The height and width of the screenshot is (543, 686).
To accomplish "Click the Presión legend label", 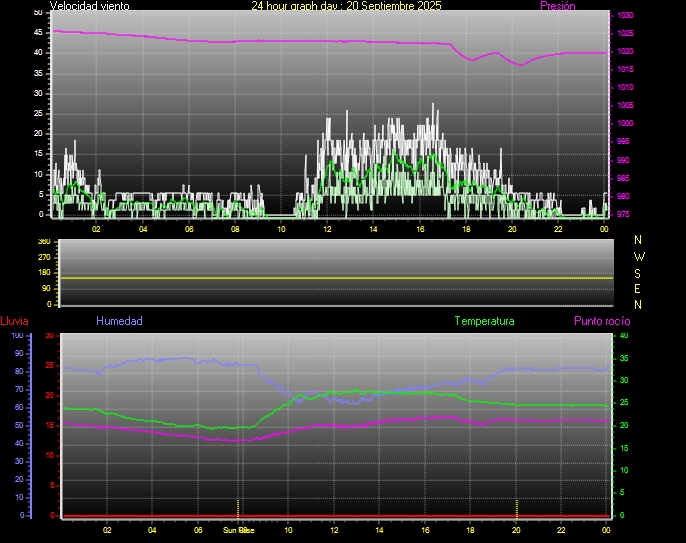I will (x=557, y=6).
